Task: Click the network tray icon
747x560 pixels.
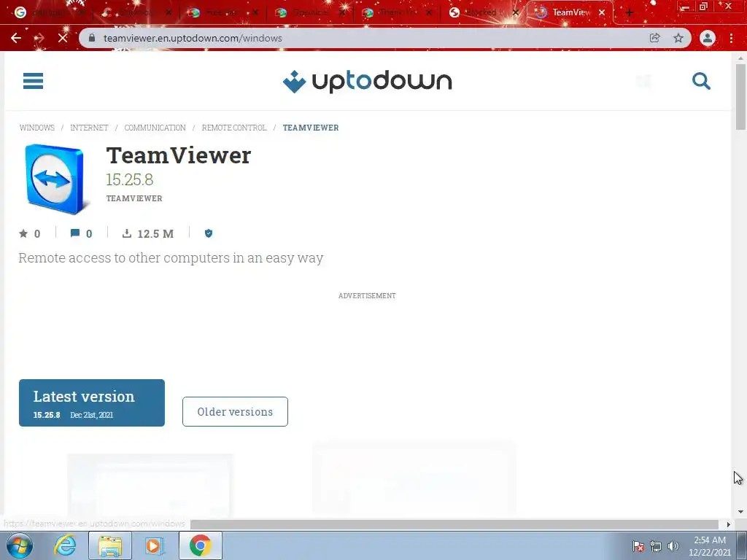Action: (656, 546)
